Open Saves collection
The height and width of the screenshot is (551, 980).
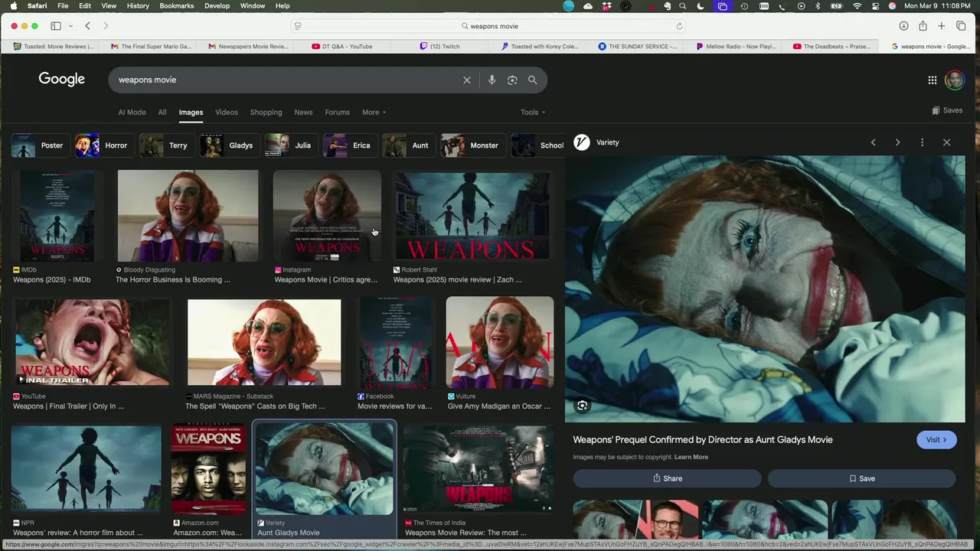coord(947,110)
